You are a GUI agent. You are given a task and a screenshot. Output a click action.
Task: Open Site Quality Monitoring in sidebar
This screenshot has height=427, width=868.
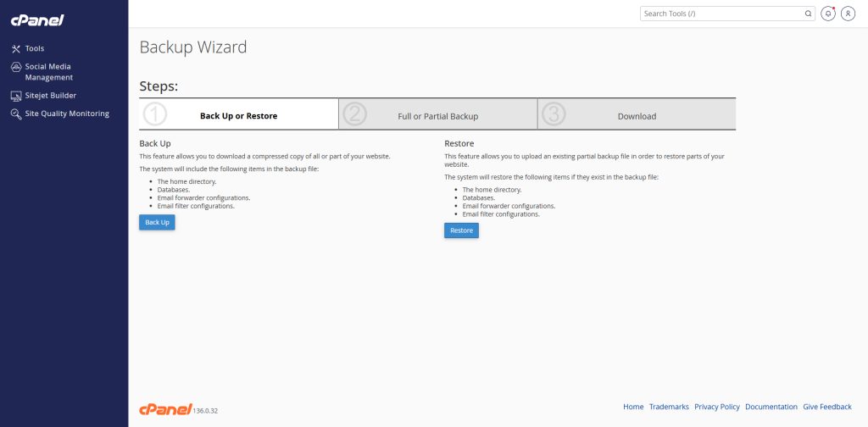[67, 114]
